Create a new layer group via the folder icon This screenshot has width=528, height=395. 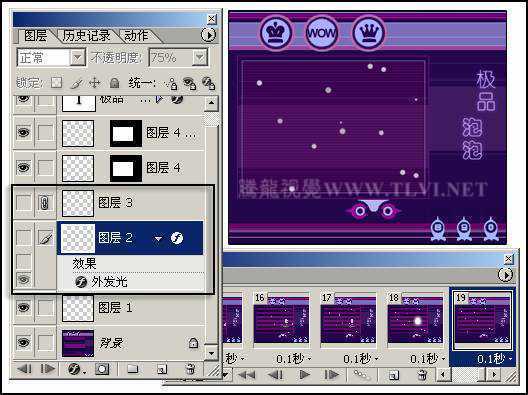(132, 369)
